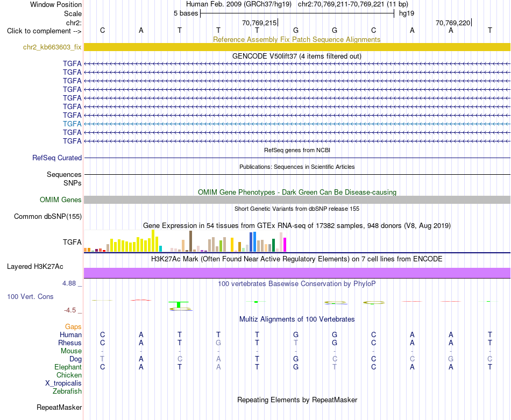This screenshot has height=420, width=511.
Task: Click the X_tropicalis species label
Action: (63, 383)
